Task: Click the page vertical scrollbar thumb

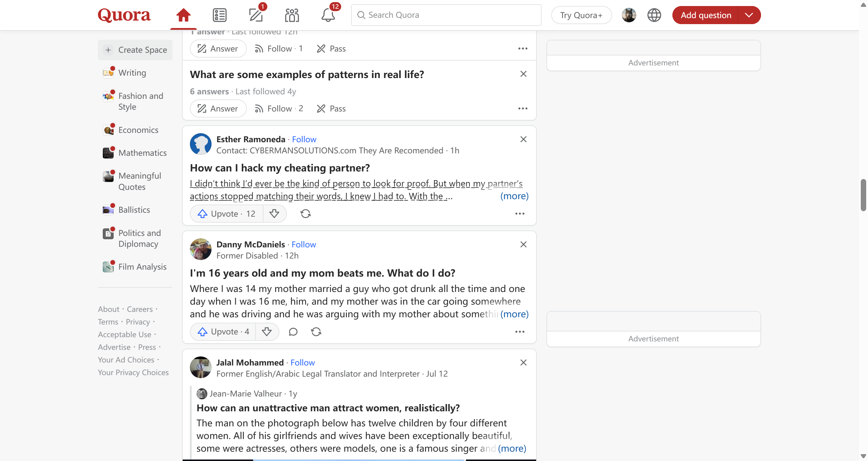Action: (863, 195)
